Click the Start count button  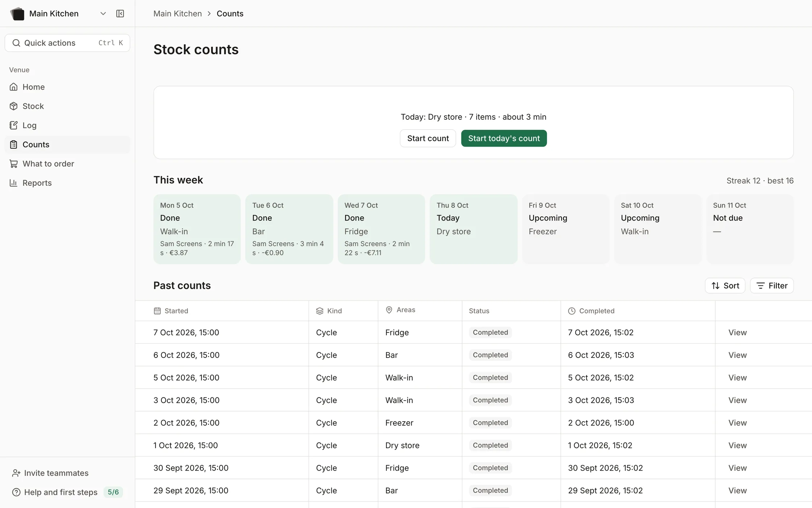pos(428,138)
